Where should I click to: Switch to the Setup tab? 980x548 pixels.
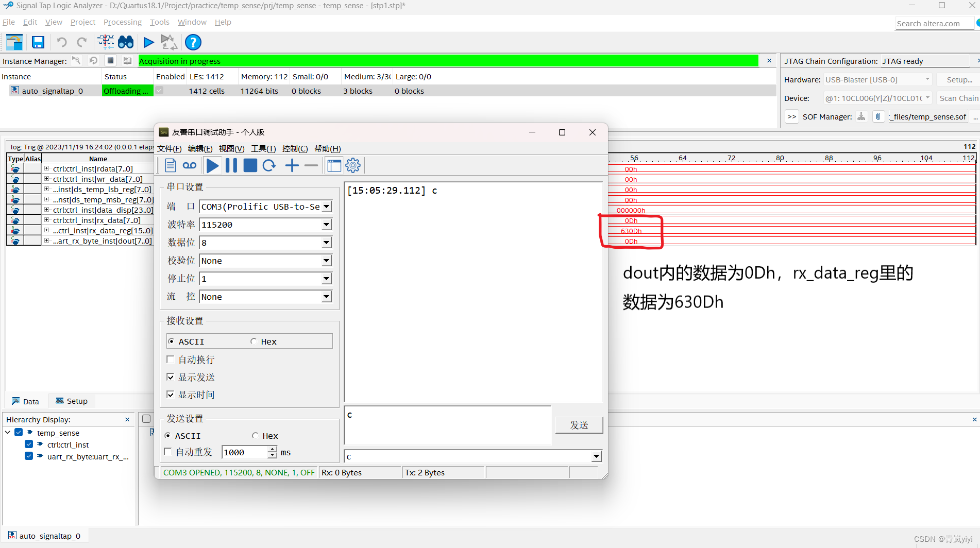[x=72, y=401]
